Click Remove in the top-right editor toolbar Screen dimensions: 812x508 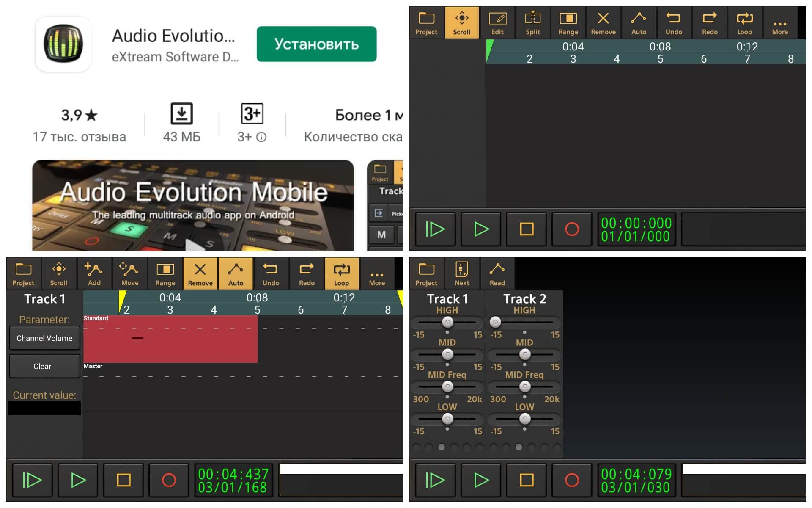[x=604, y=23]
